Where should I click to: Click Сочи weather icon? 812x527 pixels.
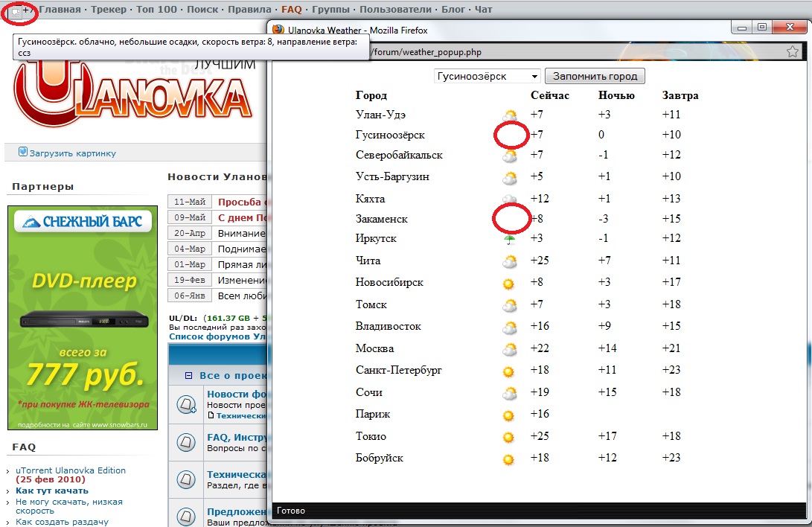pyautogui.click(x=510, y=394)
